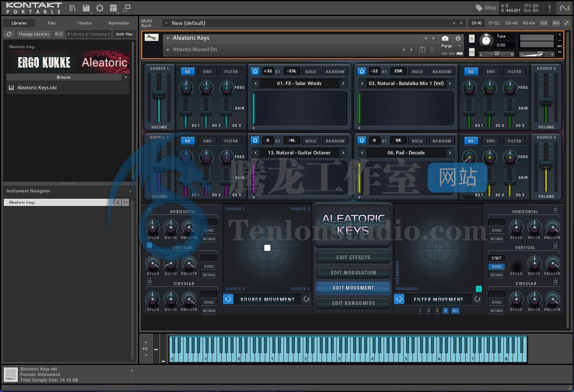This screenshot has height=392, width=574.
Task: Select the ENV tab for Source 1
Action: [x=207, y=71]
